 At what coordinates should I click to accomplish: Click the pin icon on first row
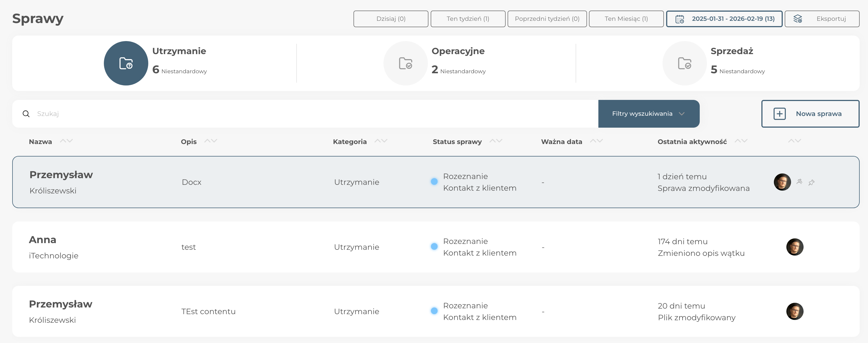pyautogui.click(x=811, y=182)
